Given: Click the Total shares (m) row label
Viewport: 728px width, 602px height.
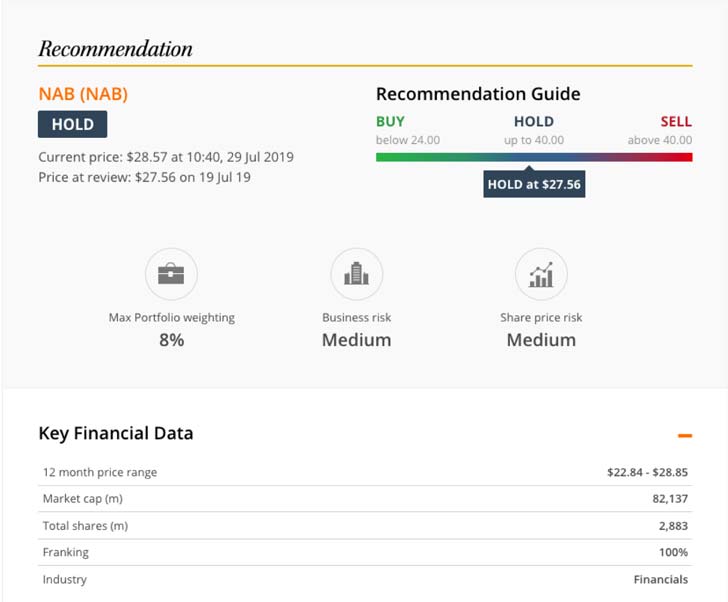Looking at the screenshot, I should pos(85,526).
